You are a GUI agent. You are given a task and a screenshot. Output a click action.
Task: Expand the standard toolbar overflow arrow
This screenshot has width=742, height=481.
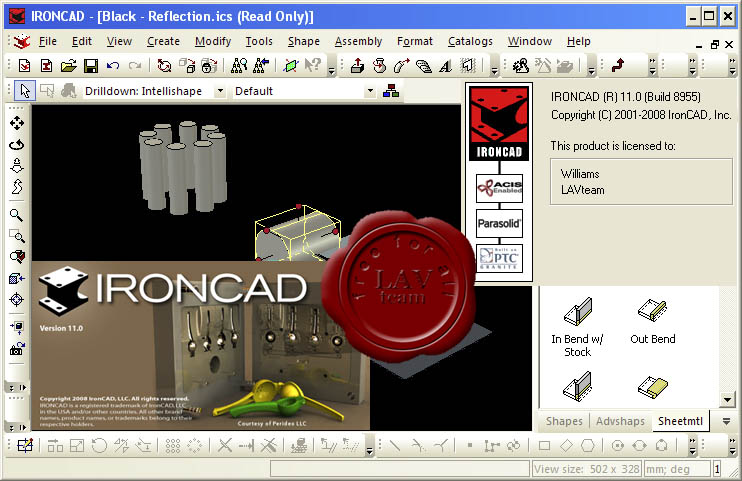pyautogui.click(x=331, y=71)
